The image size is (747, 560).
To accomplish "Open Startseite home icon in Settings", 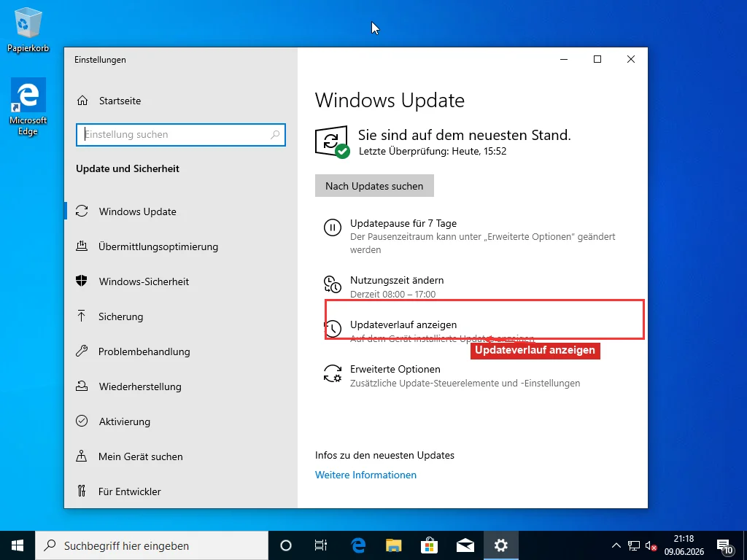I will (x=82, y=101).
